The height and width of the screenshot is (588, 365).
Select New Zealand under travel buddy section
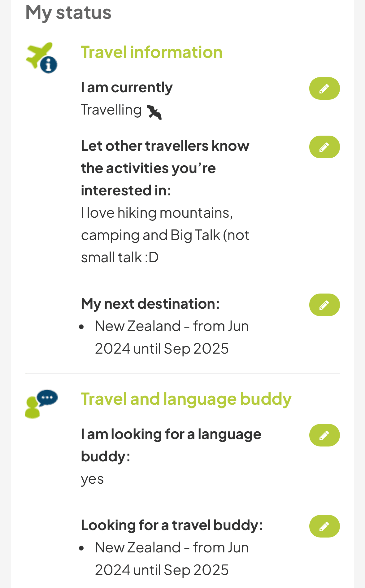pyautogui.click(x=172, y=559)
